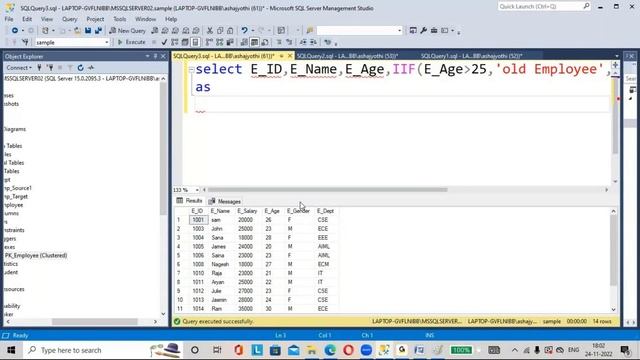The width and height of the screenshot is (640, 360).
Task: Refresh the Object Explorer tree
Action: (80, 68)
